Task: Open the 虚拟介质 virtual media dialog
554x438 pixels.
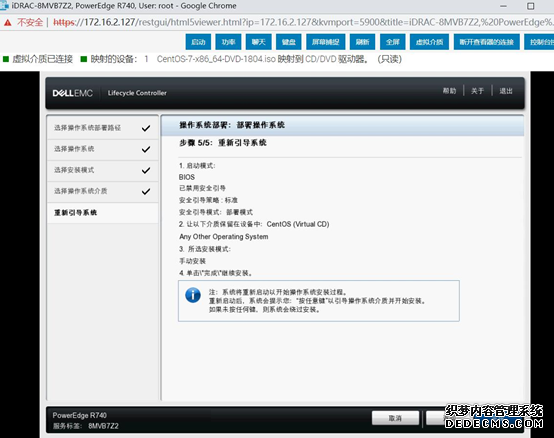Action: pos(429,42)
